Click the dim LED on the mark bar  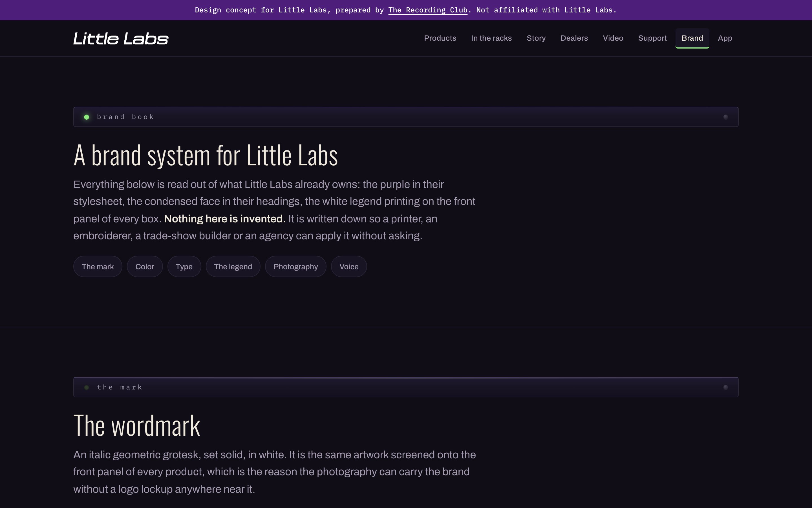pos(87,387)
